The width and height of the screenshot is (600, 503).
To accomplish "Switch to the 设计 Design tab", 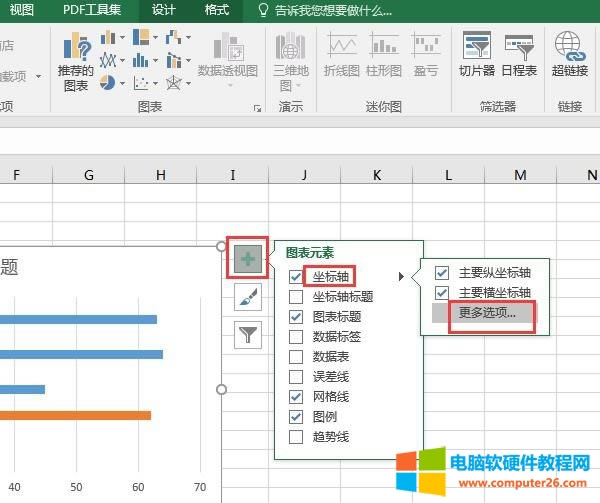I will click(164, 10).
